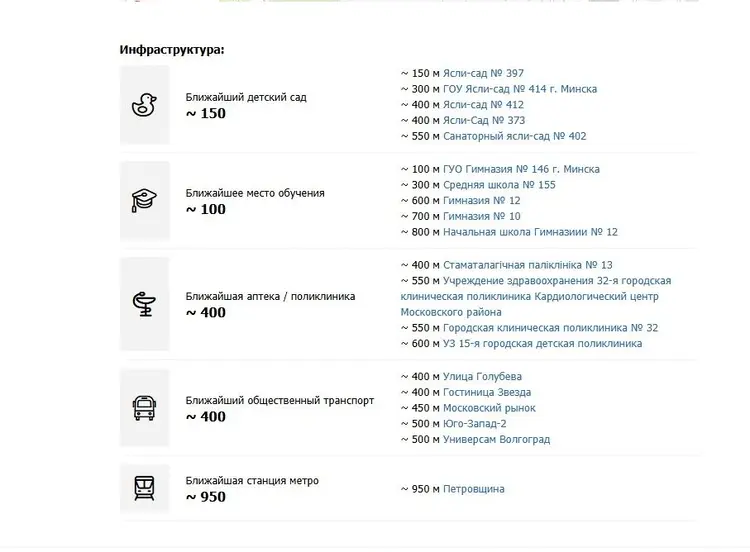Open УЗ 15-я городская детская поликлиника
Viewport: 750px width, 552px height.
[542, 344]
